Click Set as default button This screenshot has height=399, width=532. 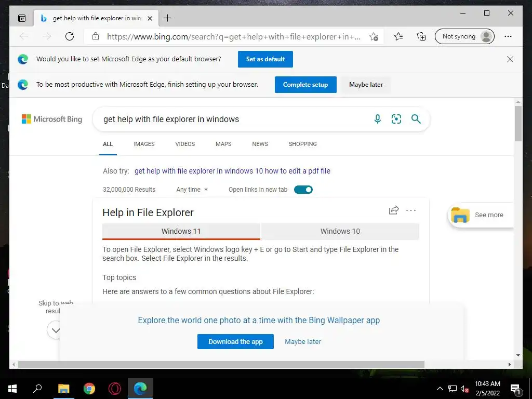(x=265, y=59)
